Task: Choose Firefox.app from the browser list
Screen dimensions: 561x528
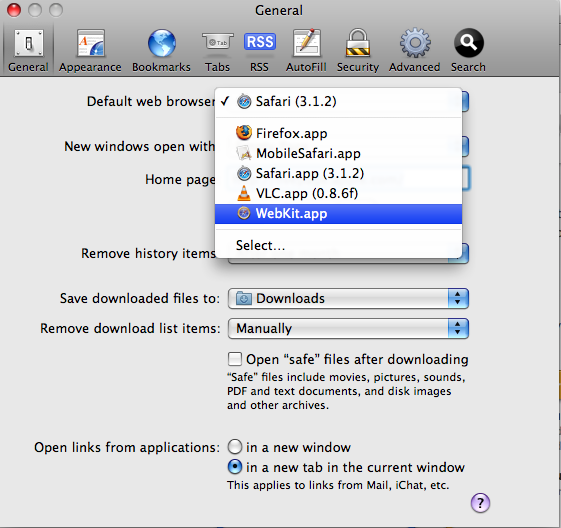Action: (338, 133)
